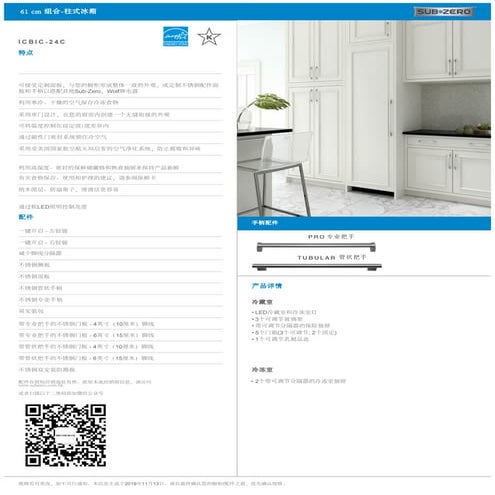Image resolution: width=495 pixels, height=495 pixels.
Task: Click the 特点 section heading
Action: [x=26, y=53]
